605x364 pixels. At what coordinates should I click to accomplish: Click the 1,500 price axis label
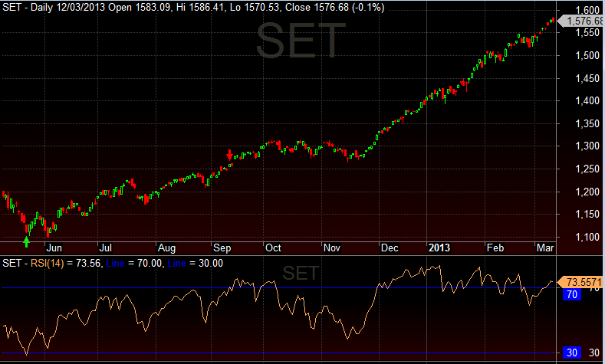click(587, 55)
